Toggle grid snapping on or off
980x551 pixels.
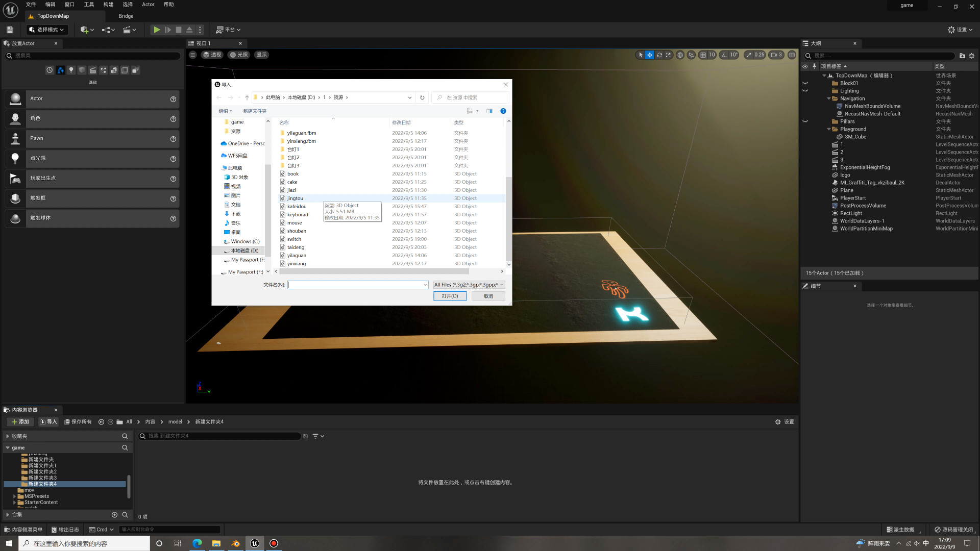(703, 55)
